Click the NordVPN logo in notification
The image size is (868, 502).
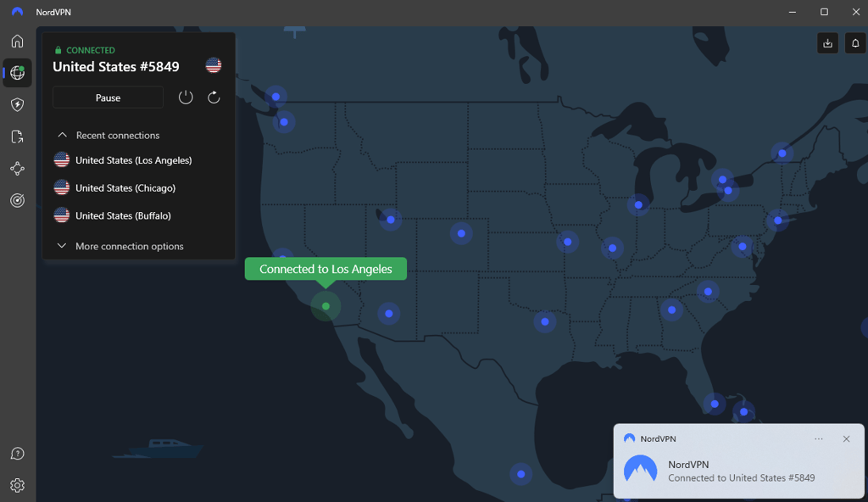pyautogui.click(x=641, y=469)
